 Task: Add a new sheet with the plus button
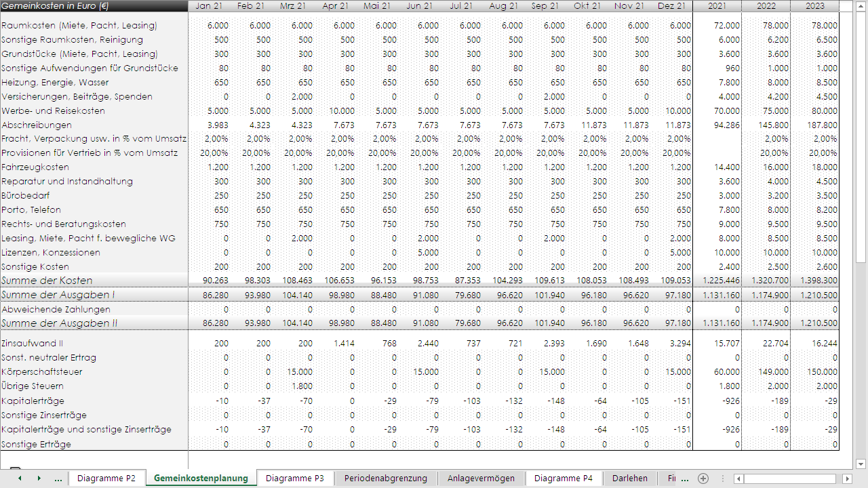click(x=703, y=479)
